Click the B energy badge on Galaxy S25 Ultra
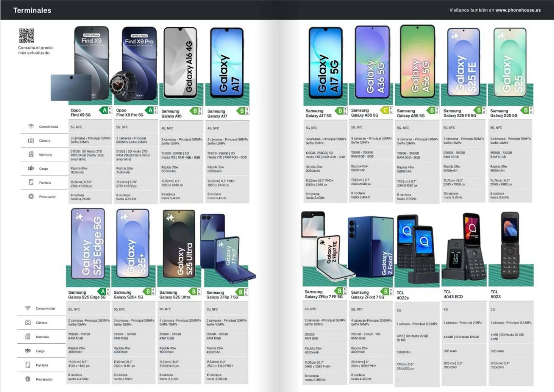The width and height of the screenshot is (554, 392). (194, 292)
